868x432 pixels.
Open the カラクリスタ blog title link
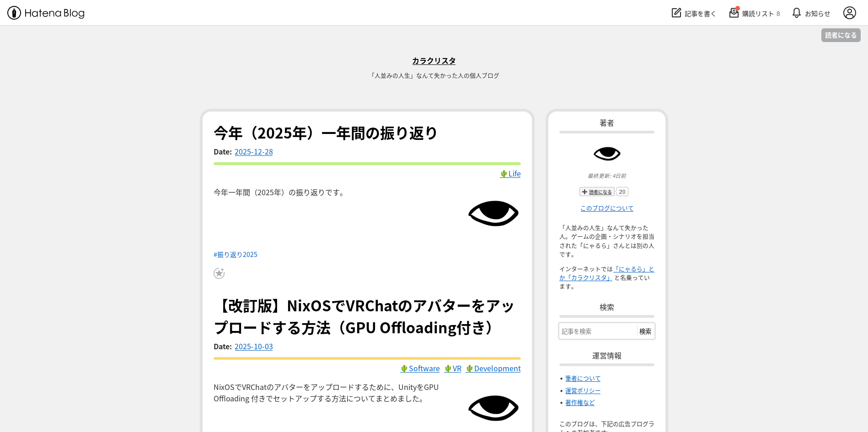coord(434,61)
